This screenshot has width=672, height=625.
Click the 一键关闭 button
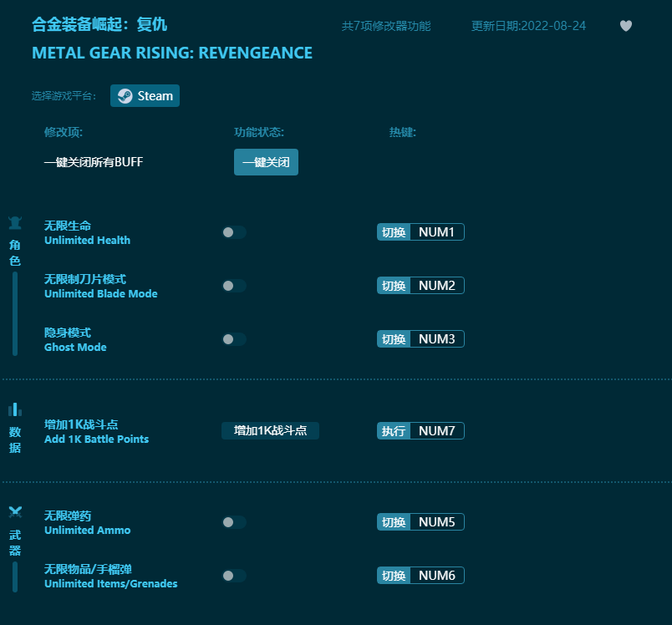tap(266, 162)
